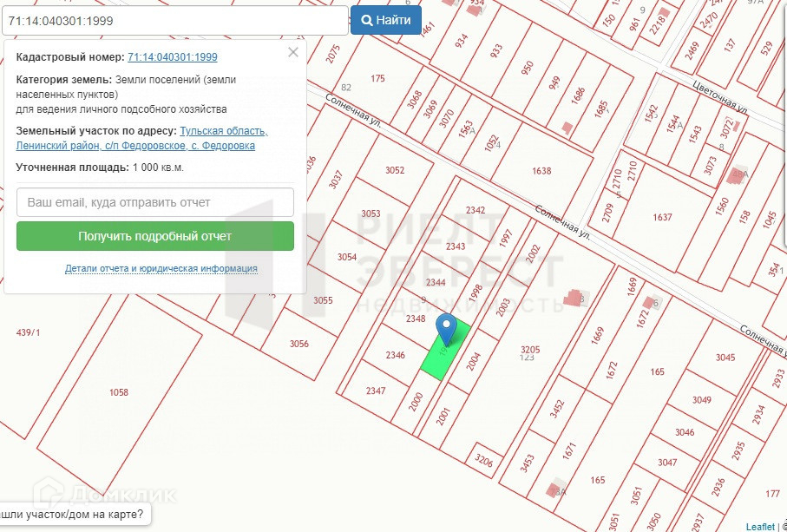Open cadastral number link 71:14:040301:1999
This screenshot has height=532, width=787.
[173, 57]
